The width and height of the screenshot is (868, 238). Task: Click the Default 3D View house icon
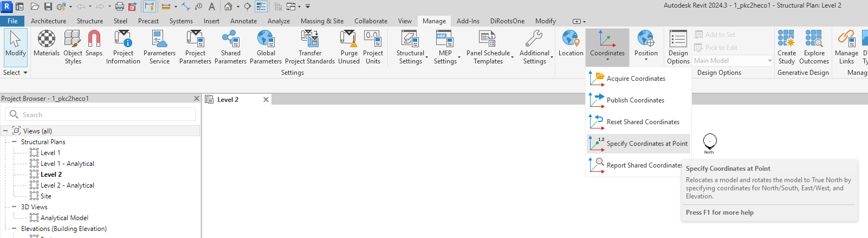point(228,7)
